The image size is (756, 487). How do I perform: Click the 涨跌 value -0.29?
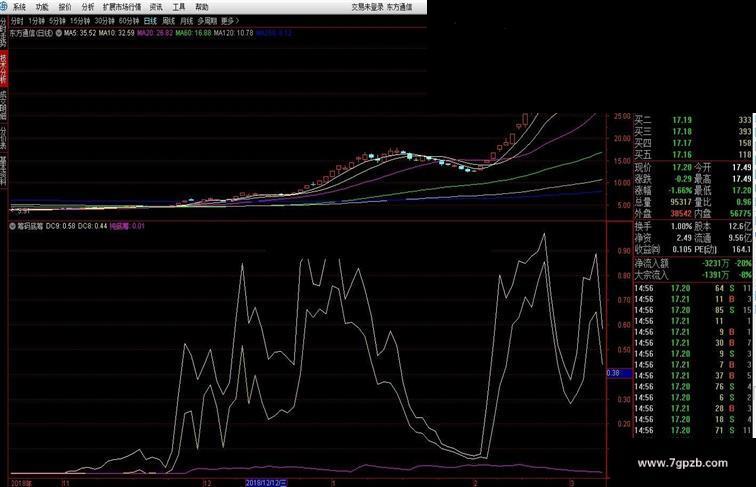(682, 179)
